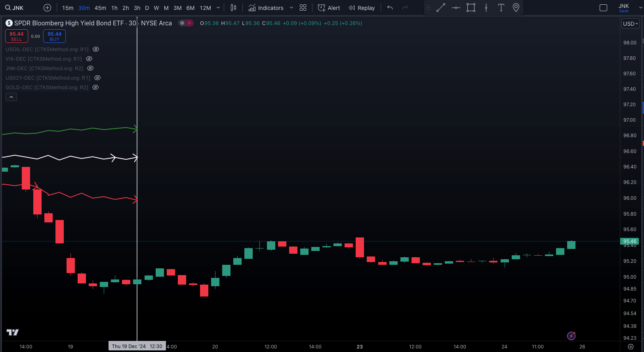Viewport: 644px width, 352px height.
Task: Select the 30m timeframe
Action: 84,8
